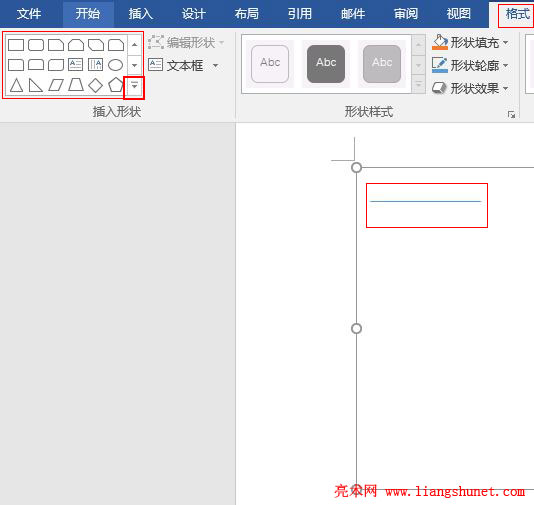534x505 pixels.
Task: Click the middle-left circular resize handle
Action: tap(356, 329)
